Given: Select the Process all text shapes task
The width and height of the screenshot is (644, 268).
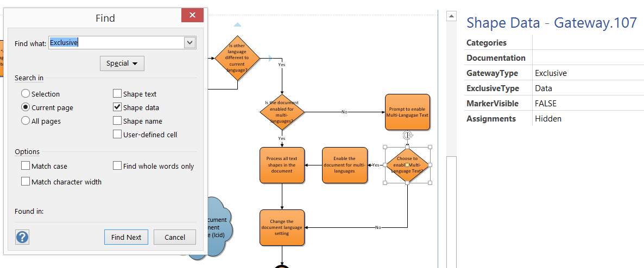Looking at the screenshot, I should pyautogui.click(x=282, y=165).
